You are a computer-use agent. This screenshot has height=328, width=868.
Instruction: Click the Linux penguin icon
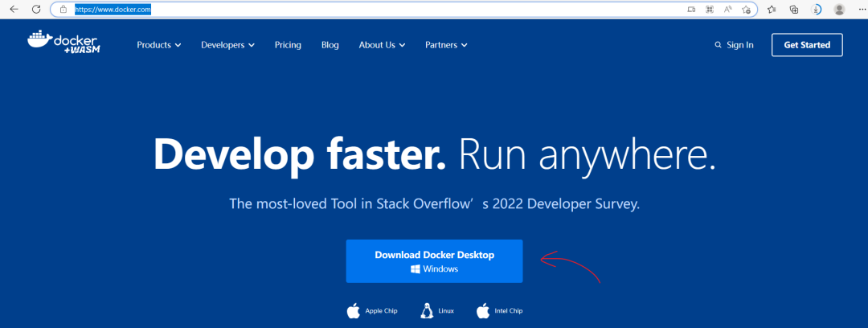pos(426,311)
